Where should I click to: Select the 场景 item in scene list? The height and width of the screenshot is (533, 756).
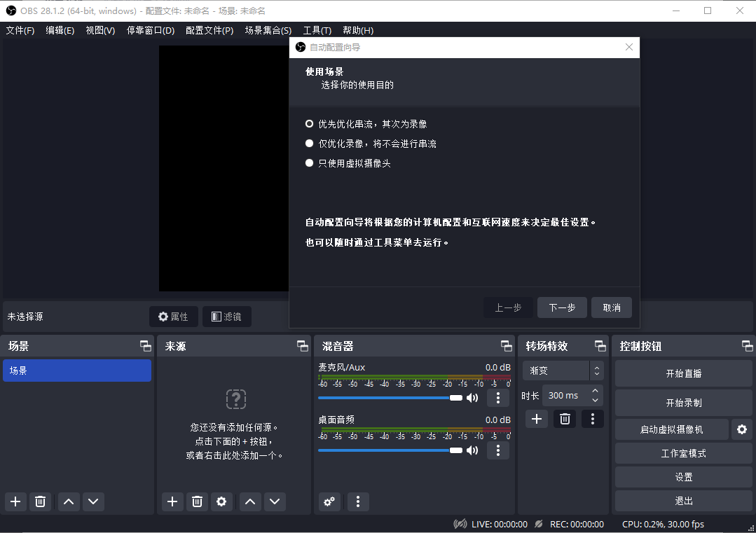77,371
